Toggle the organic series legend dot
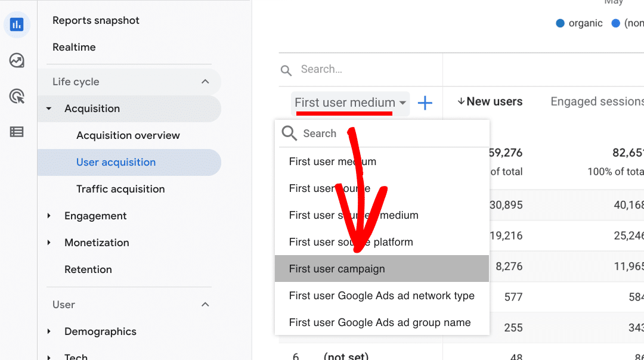Image resolution: width=644 pixels, height=360 pixels. pyautogui.click(x=560, y=23)
